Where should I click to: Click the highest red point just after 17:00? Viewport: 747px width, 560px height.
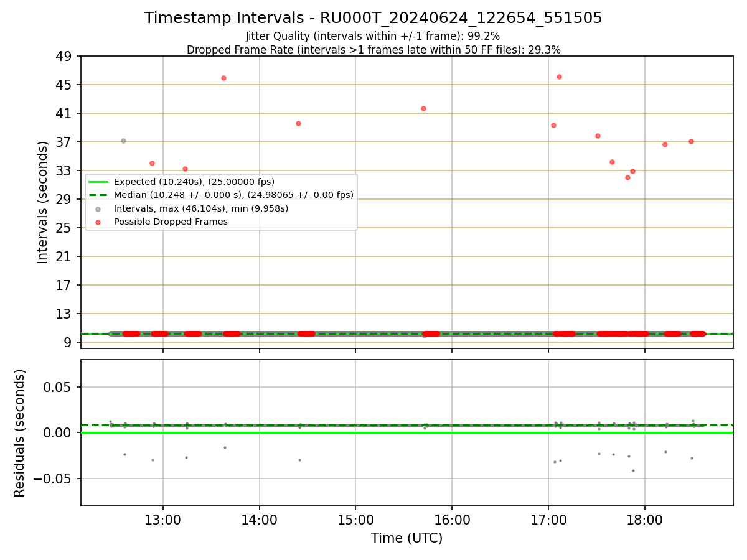coord(559,77)
